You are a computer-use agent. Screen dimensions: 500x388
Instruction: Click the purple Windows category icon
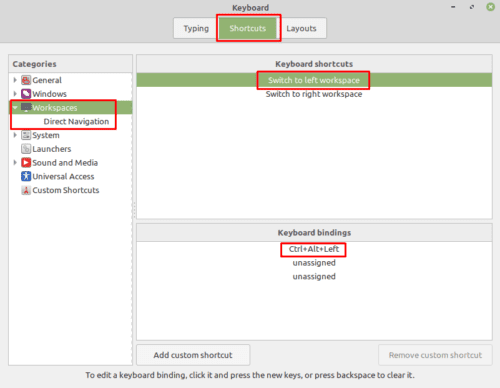tap(26, 94)
